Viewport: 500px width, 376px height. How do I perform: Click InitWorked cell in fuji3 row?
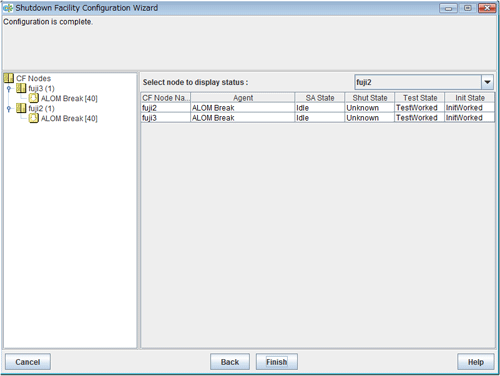pyautogui.click(x=470, y=118)
